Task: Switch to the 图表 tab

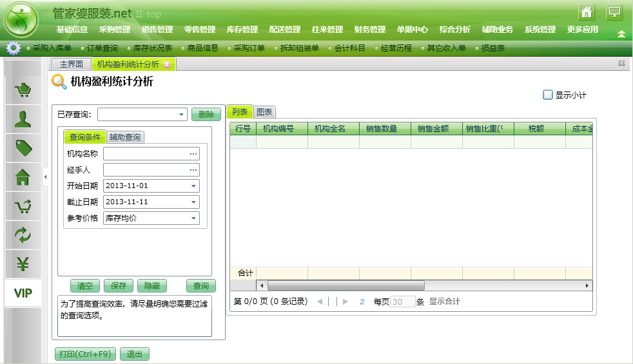Action: [x=264, y=112]
